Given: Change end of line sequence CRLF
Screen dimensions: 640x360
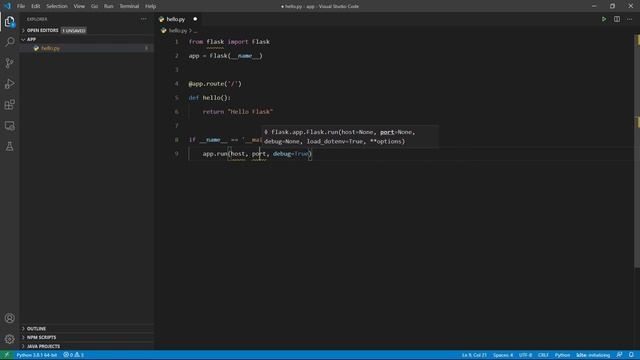Looking at the screenshot, I should pyautogui.click(x=543, y=355).
